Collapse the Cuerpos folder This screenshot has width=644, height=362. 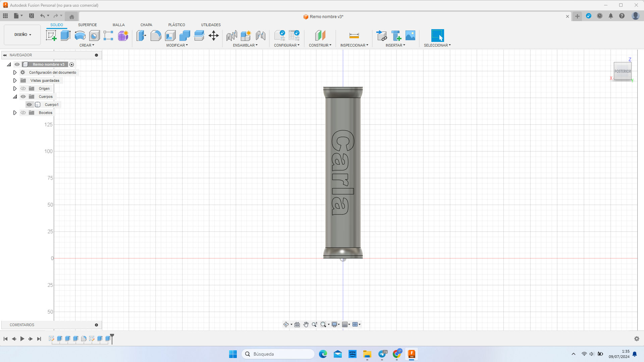[15, 97]
